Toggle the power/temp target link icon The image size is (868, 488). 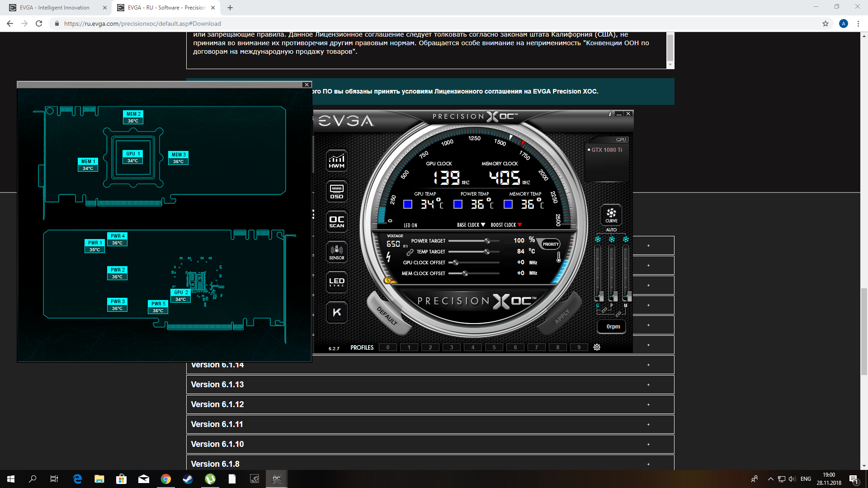tap(410, 252)
